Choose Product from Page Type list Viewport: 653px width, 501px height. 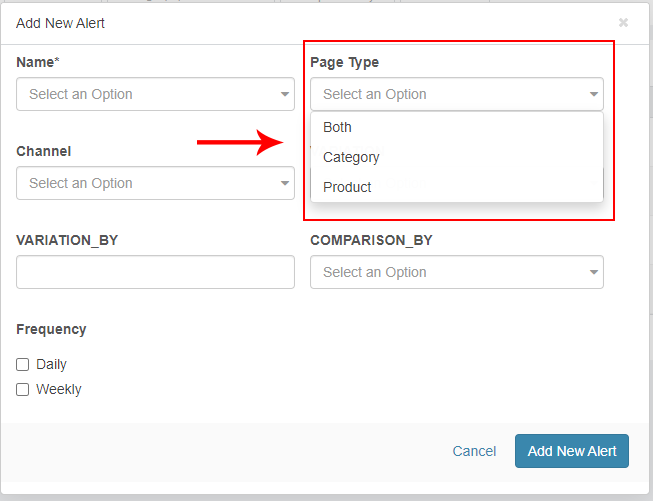click(457, 187)
